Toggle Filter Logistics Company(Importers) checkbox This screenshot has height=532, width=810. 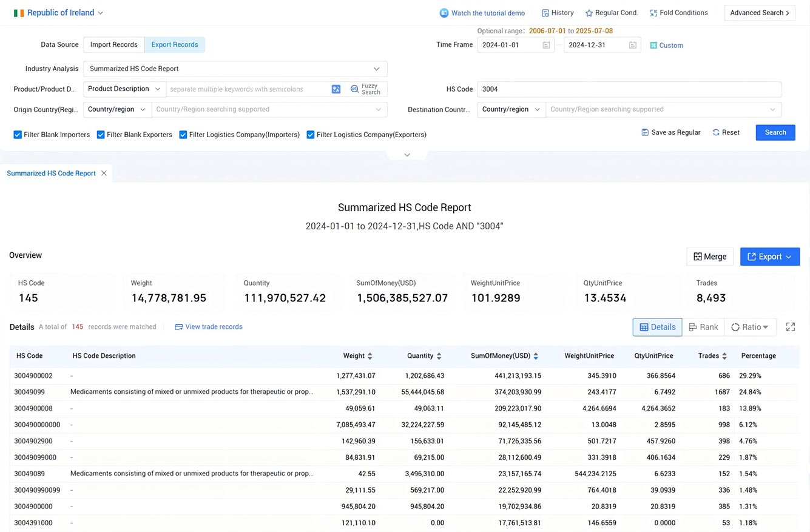tap(183, 135)
